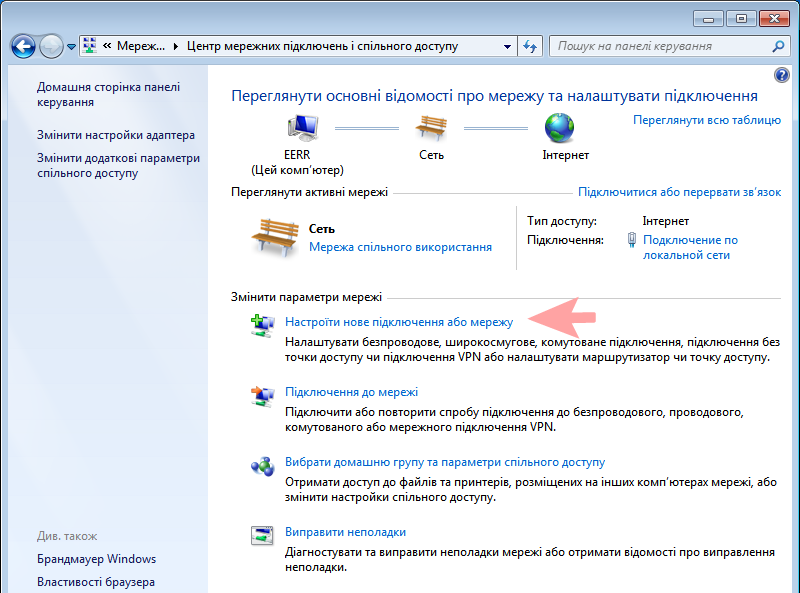The height and width of the screenshot is (593, 800).
Task: Click the bench icon next to active network Сеть
Action: [273, 233]
